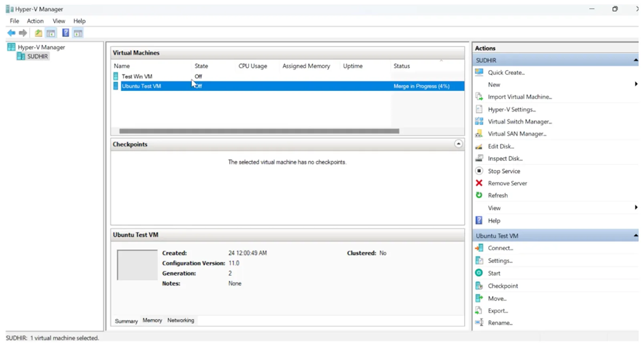
Task: Click the blue Help toolbar icon
Action: click(66, 33)
